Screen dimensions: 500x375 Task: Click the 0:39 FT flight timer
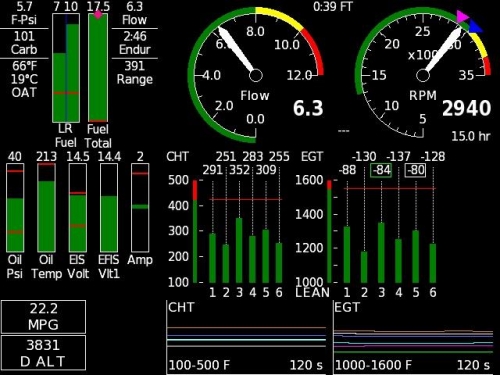coord(333,7)
